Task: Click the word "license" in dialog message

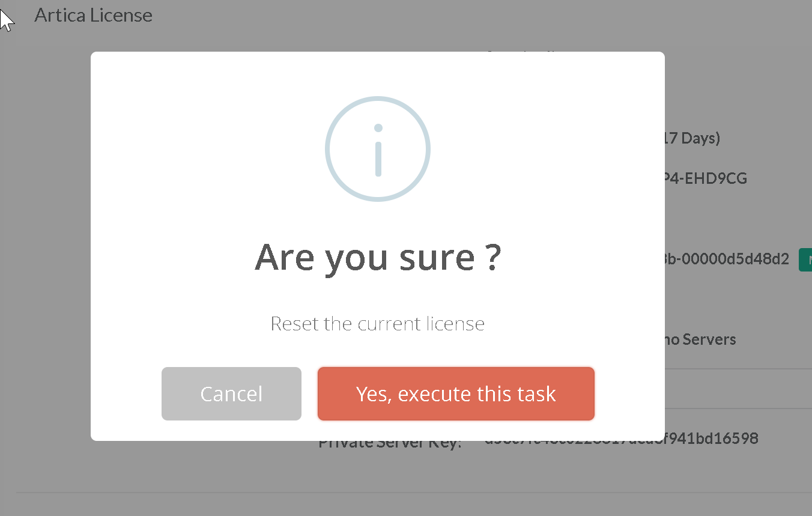Action: 455,324
